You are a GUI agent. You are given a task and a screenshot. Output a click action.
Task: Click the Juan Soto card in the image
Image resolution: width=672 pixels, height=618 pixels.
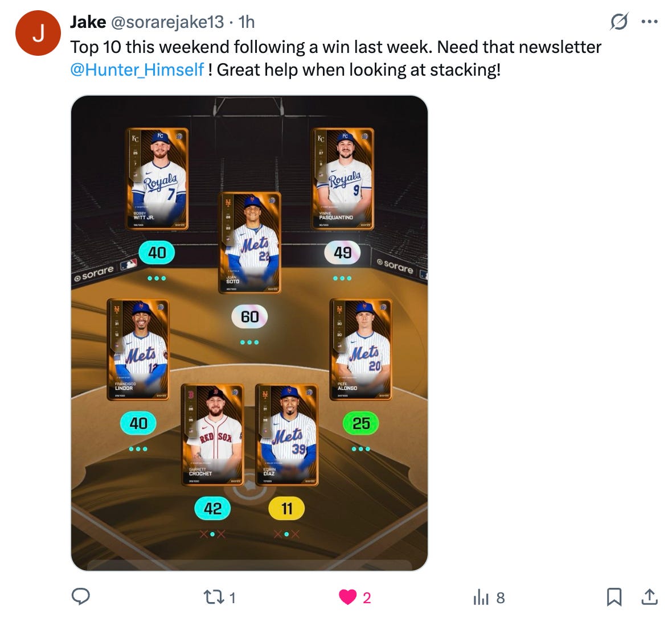[x=249, y=243]
